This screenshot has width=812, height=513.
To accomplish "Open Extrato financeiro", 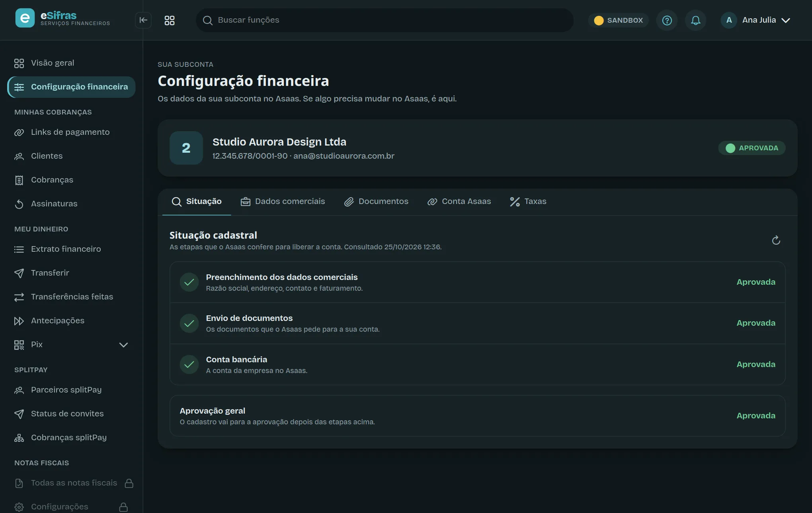I will click(71, 249).
